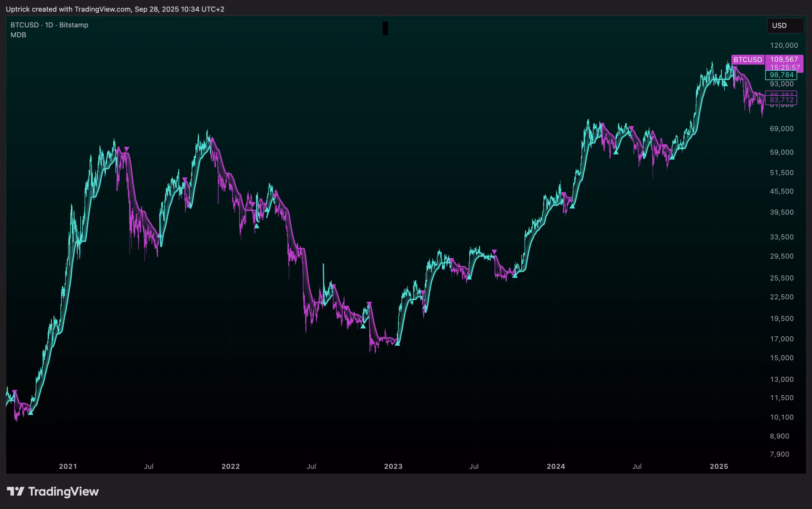Viewport: 812px width, 509px height.
Task: Click the magenta BTCUSD price line tag
Action: point(748,60)
